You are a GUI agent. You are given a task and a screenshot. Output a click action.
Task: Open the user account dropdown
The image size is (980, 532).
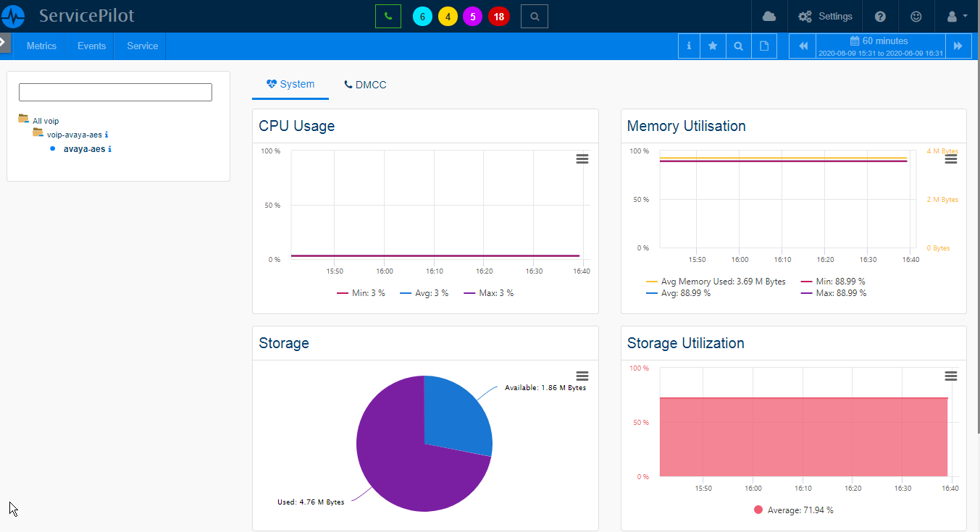957,16
